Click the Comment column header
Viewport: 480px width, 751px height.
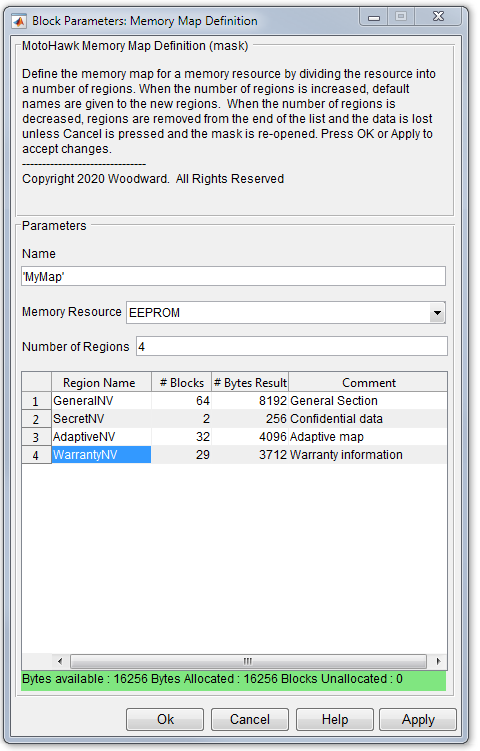368,383
